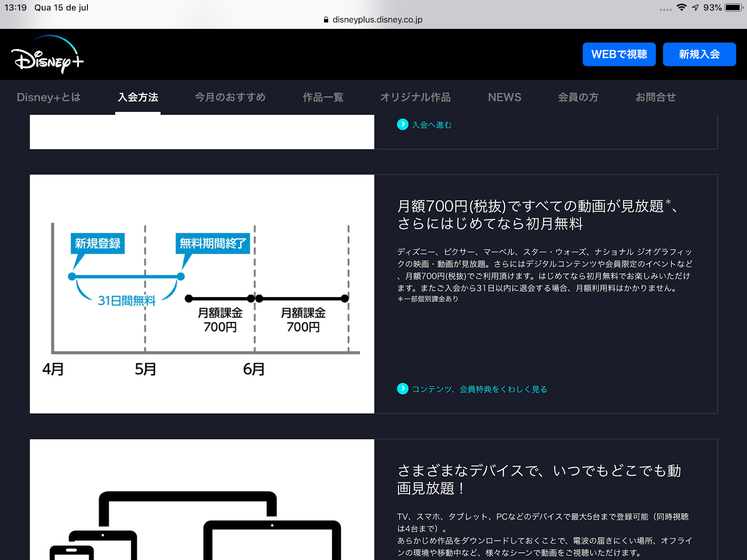Viewport: 747px width, 560px height.
Task: Follow the コンテンツ、会員特典をくわしく見る link
Action: pyautogui.click(x=479, y=389)
